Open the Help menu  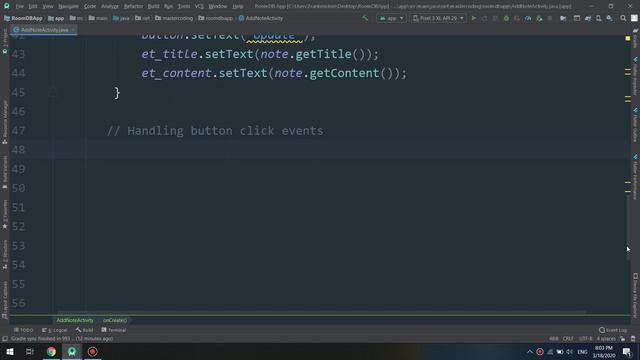click(238, 6)
